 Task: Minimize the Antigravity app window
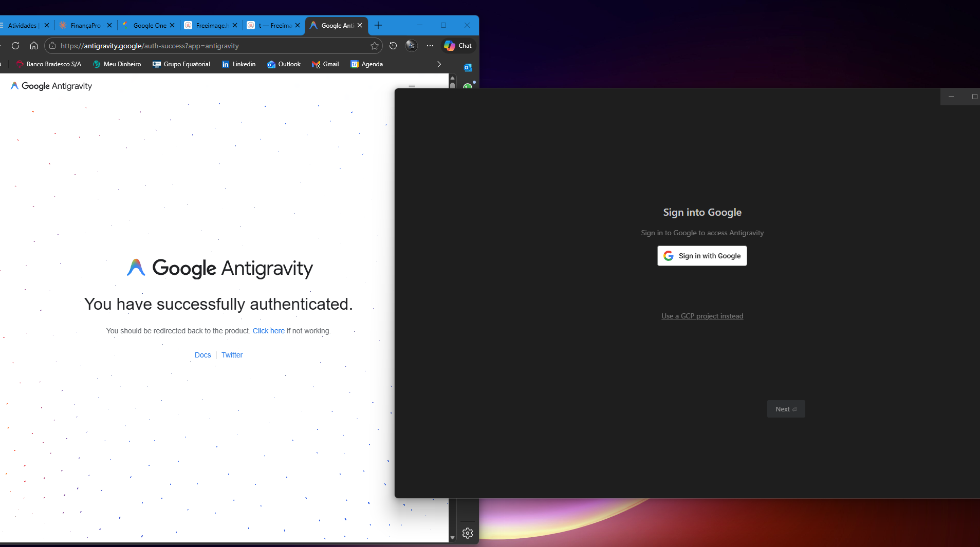951,97
